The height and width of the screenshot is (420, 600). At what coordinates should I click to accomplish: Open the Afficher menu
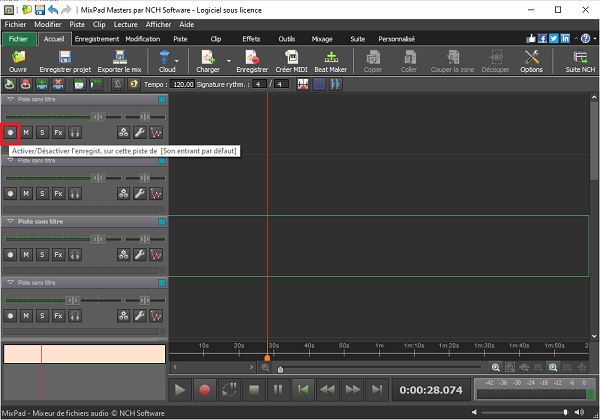pos(158,24)
